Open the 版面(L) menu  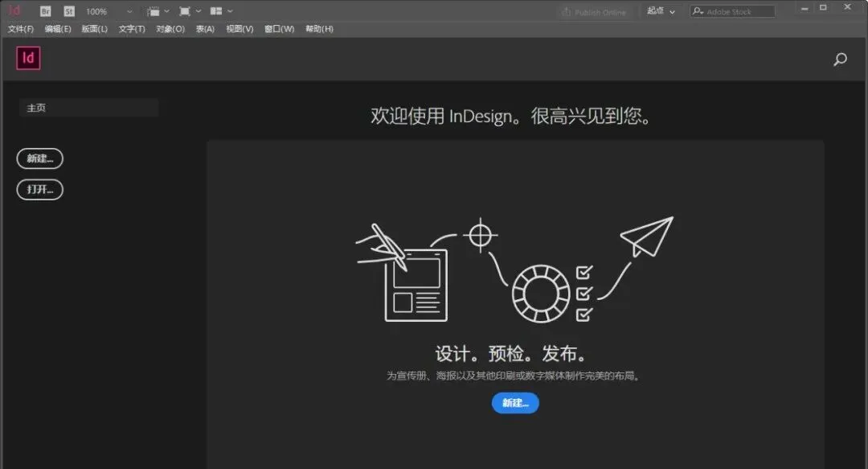(95, 29)
